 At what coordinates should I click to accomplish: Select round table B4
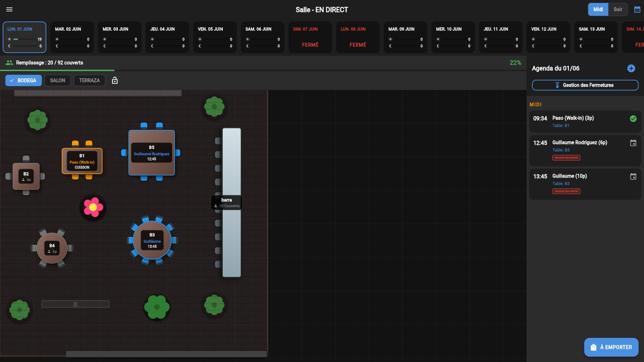(52, 248)
